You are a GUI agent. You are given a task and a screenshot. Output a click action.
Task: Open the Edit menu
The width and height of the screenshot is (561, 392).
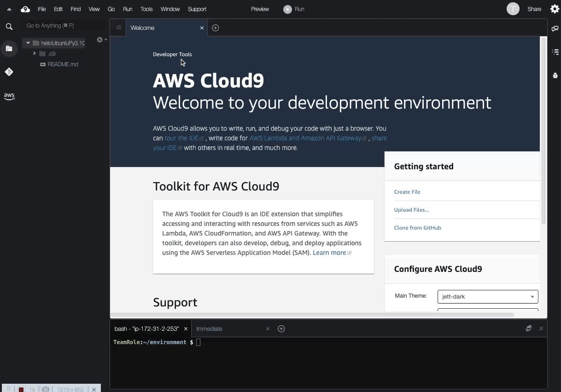[58, 9]
